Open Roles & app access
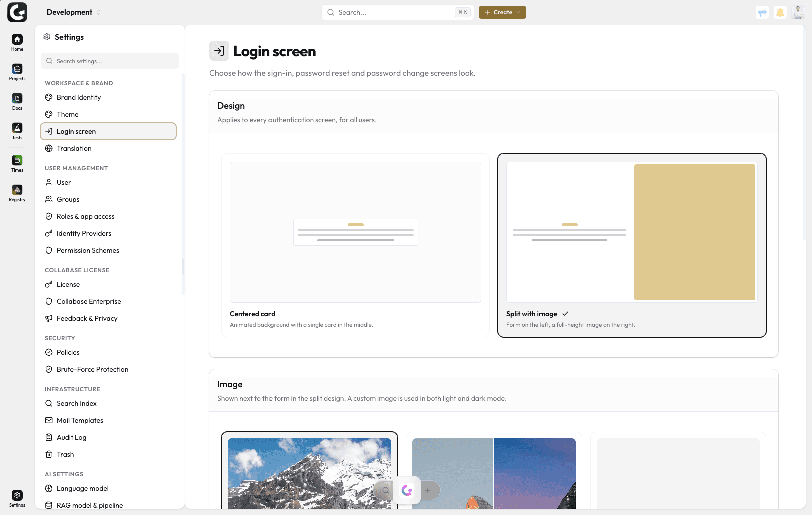Screen dimensions: 812x515 pos(108,216)
